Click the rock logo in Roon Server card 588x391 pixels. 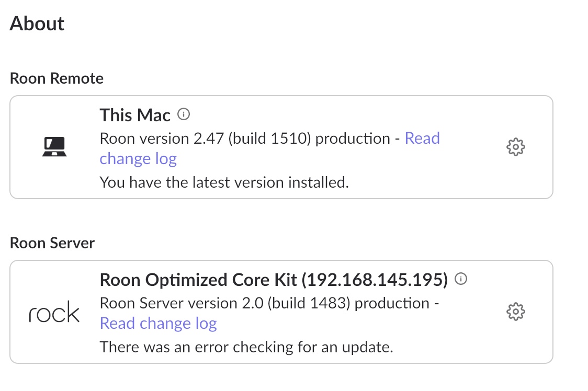coord(54,312)
